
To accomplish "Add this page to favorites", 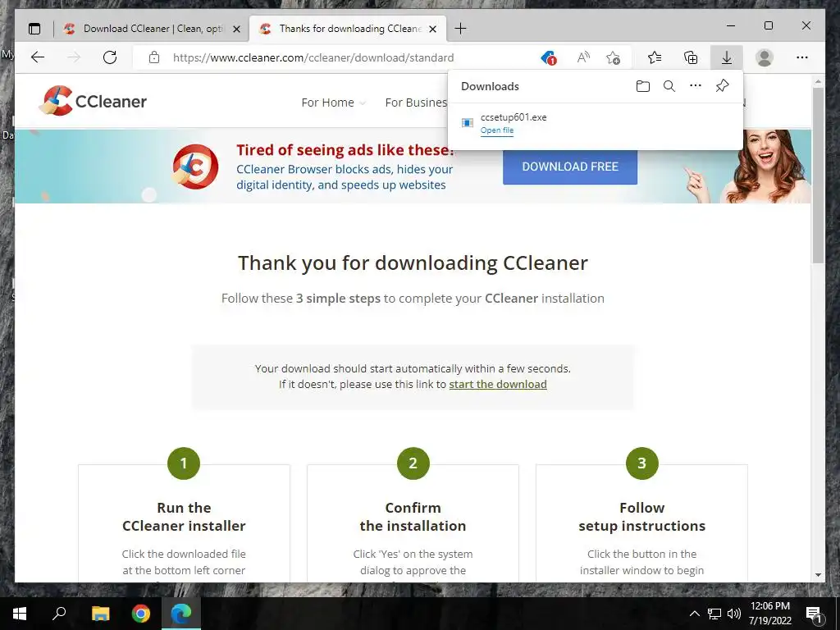I will click(x=613, y=57).
